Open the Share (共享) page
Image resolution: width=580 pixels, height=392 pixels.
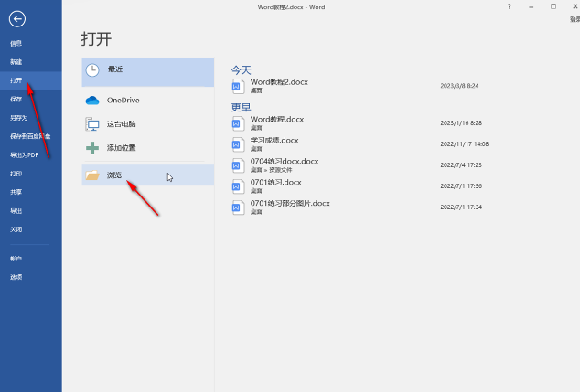click(x=31, y=192)
